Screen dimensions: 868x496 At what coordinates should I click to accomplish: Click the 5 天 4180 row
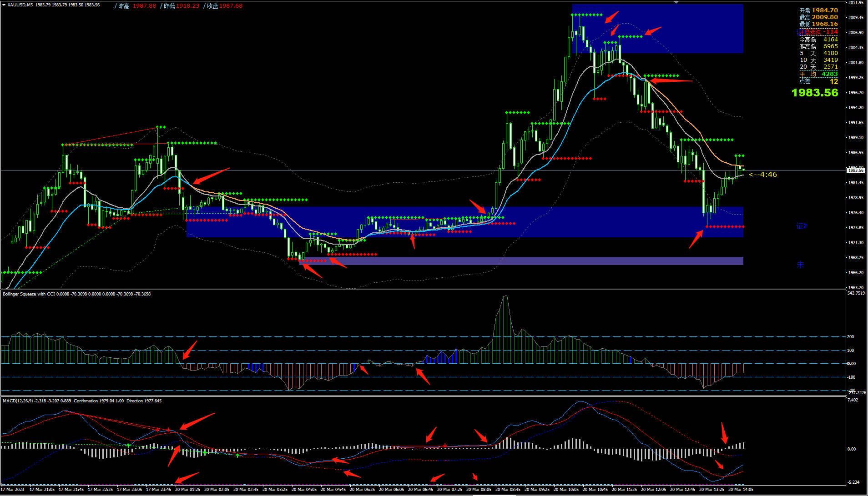818,53
